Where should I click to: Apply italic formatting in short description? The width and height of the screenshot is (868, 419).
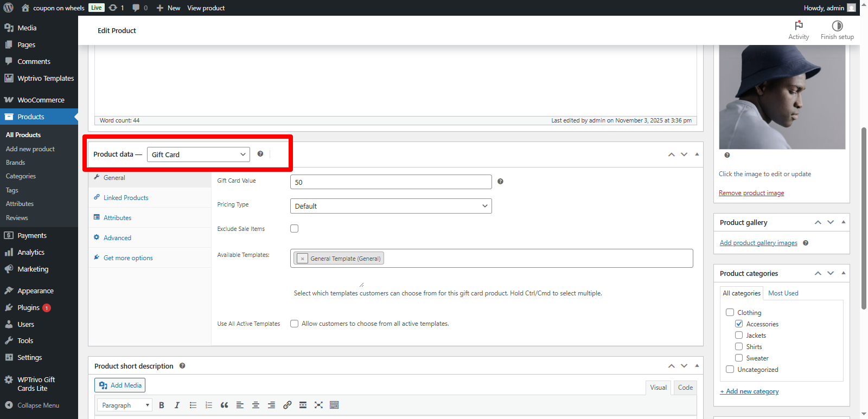[x=177, y=405]
